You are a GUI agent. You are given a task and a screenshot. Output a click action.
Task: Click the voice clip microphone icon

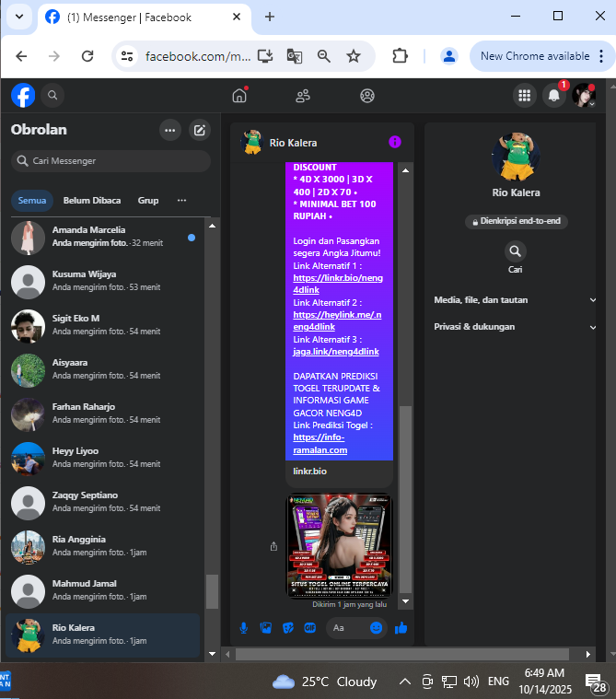tap(244, 628)
